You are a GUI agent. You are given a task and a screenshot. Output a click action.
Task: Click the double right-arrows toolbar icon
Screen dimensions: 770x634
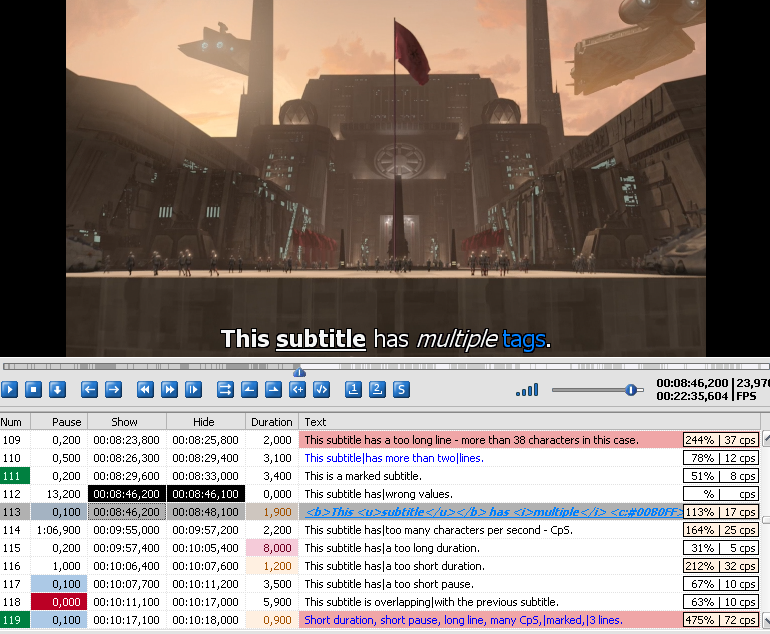point(225,389)
